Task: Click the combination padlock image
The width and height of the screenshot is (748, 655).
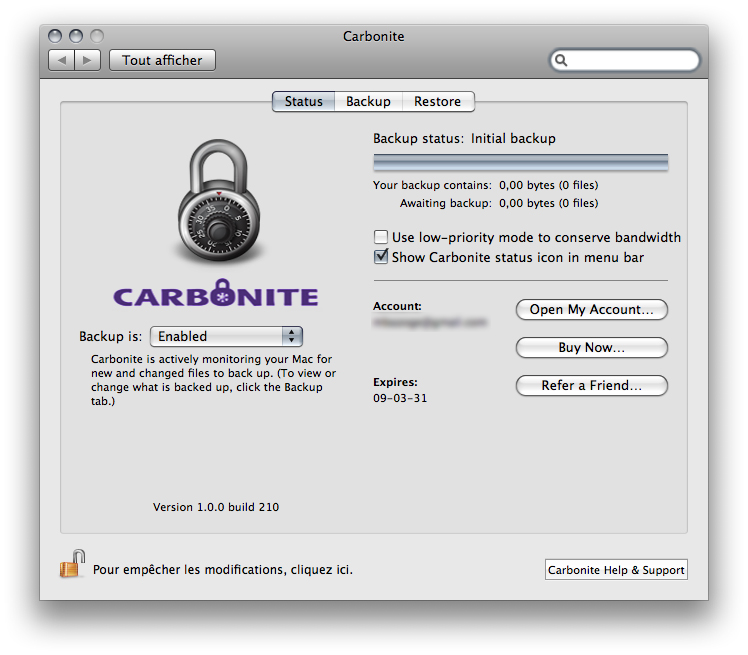Action: pos(219,200)
